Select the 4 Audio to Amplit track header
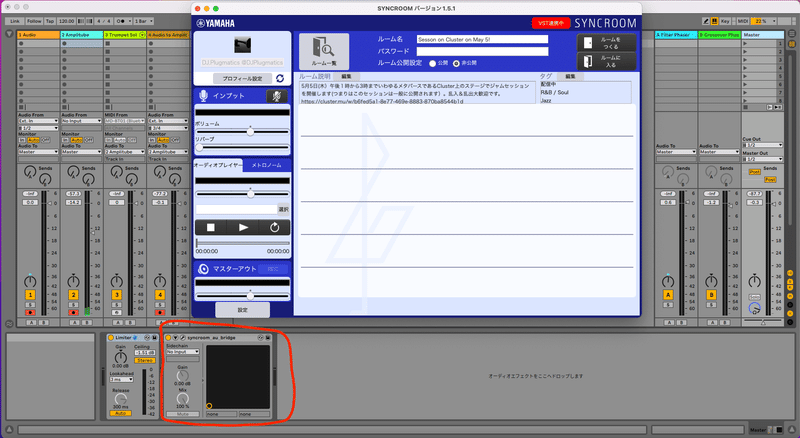 coord(168,35)
